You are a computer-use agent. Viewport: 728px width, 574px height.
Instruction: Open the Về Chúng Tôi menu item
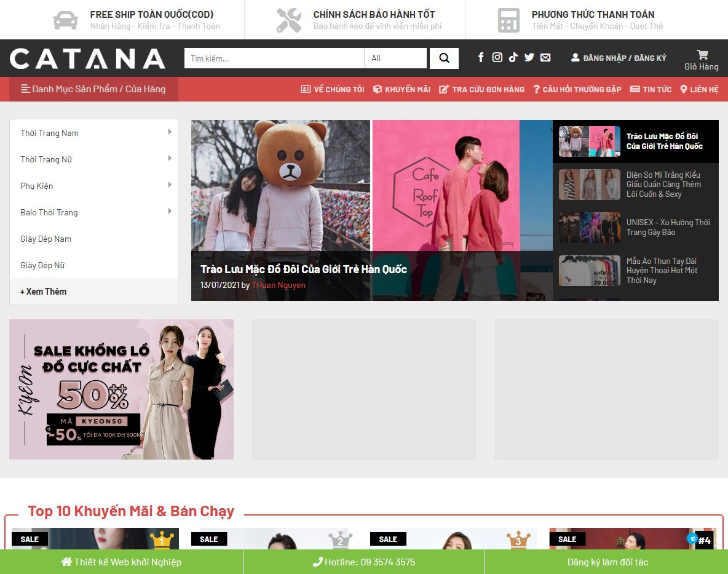(x=333, y=89)
